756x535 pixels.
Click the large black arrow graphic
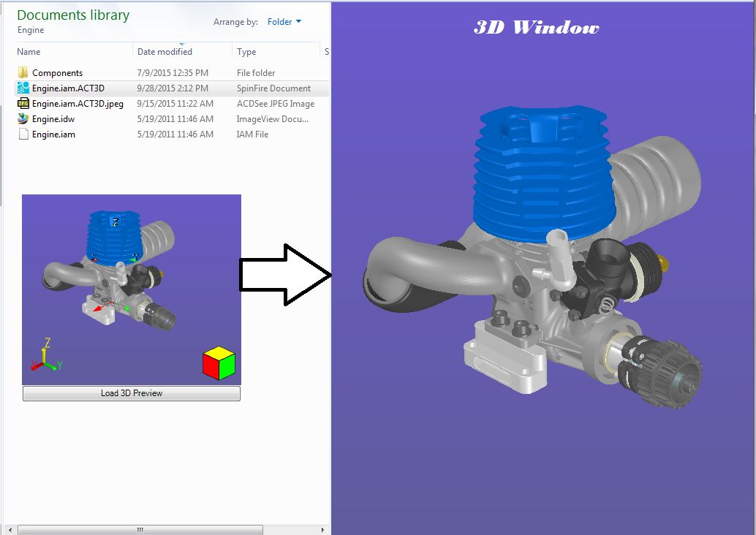pyautogui.click(x=285, y=275)
